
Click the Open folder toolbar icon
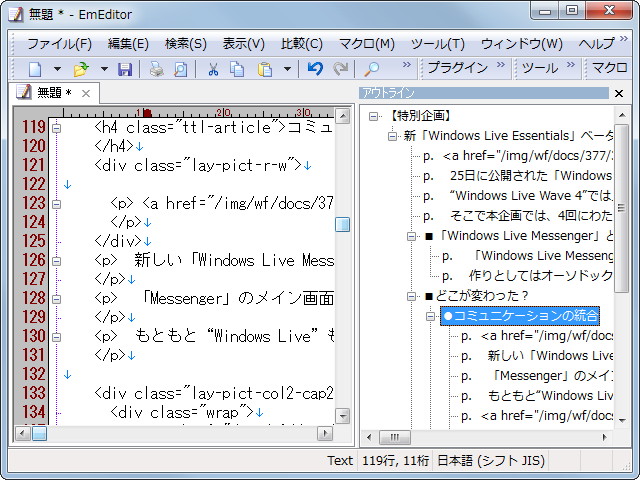pos(81,69)
